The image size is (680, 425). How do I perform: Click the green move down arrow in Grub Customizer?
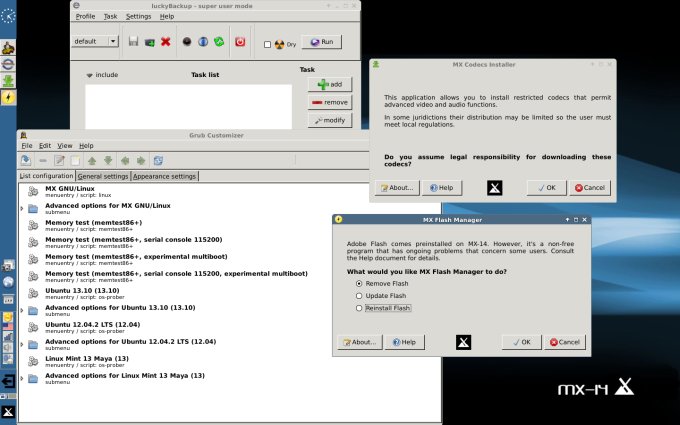[108, 161]
